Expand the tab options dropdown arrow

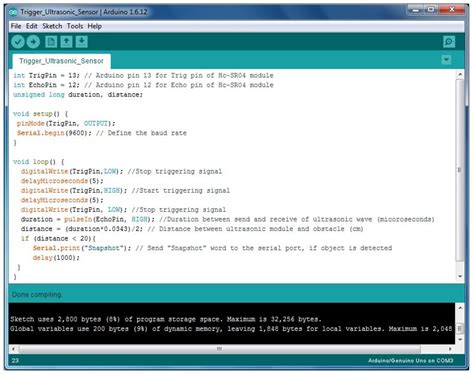click(446, 60)
